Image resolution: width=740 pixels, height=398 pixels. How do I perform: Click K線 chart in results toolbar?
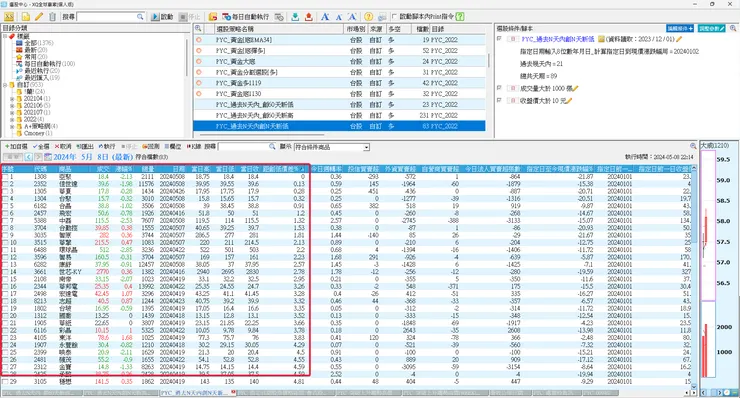[x=194, y=147]
